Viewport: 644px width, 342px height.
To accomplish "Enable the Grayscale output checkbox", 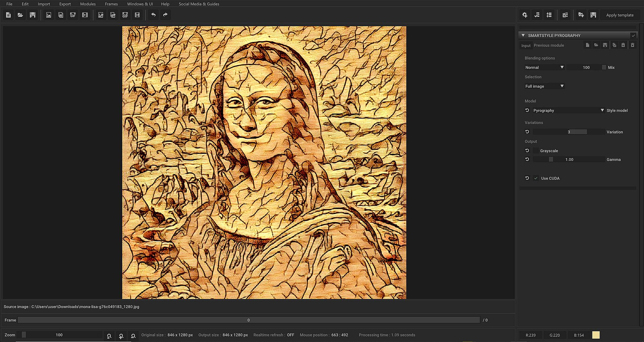I will coord(536,151).
